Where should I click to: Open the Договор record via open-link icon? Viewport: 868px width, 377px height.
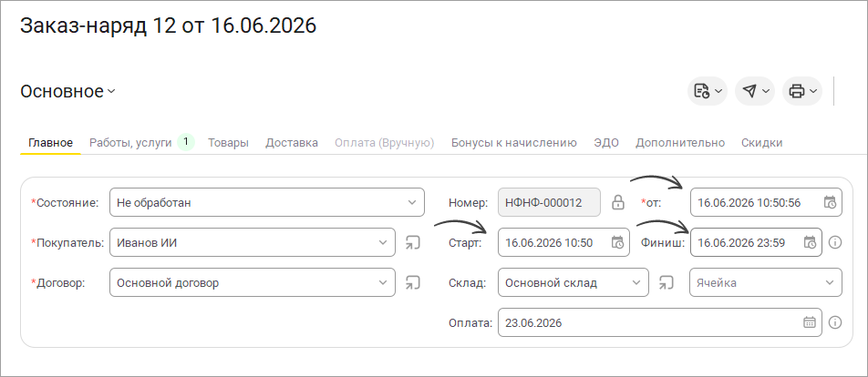[412, 282]
